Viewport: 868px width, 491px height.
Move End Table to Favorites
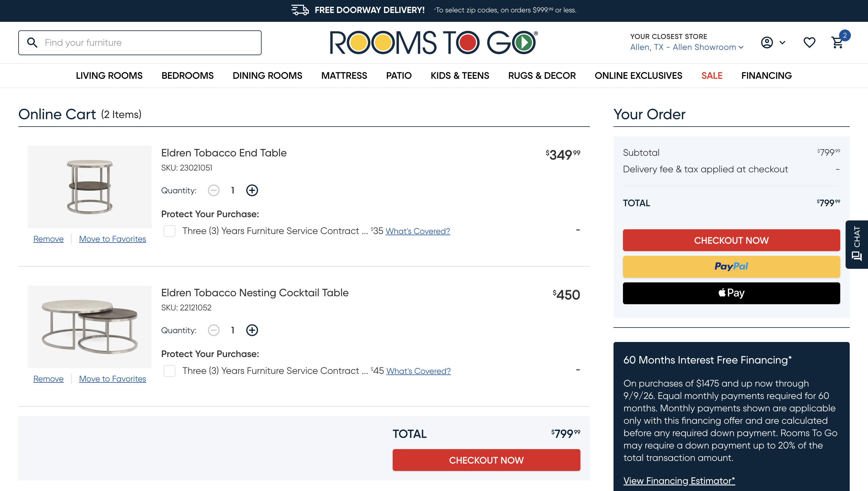tap(112, 239)
